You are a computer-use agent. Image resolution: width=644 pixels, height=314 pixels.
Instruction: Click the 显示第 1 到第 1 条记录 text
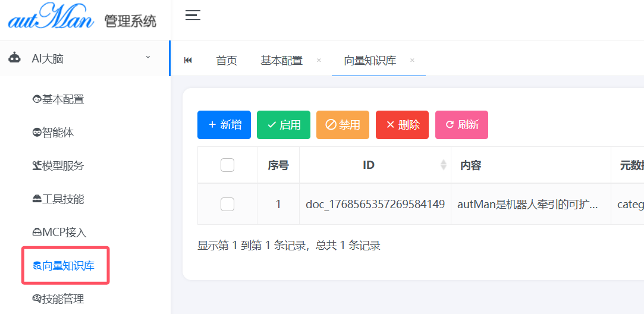coord(253,246)
